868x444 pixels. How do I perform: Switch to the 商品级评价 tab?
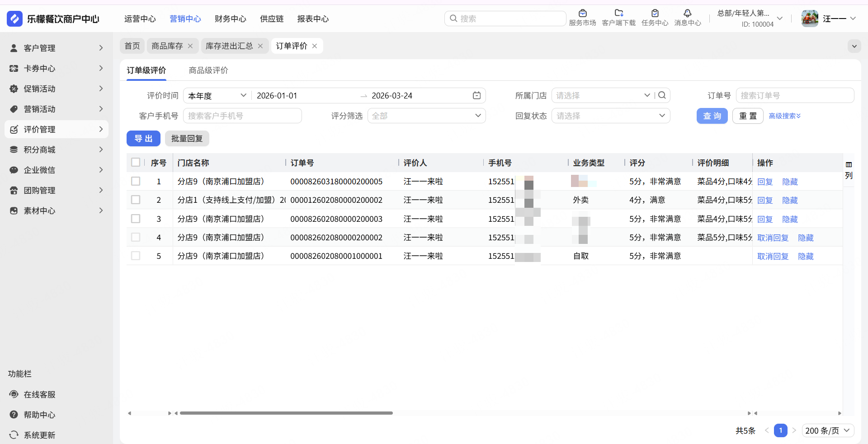208,70
